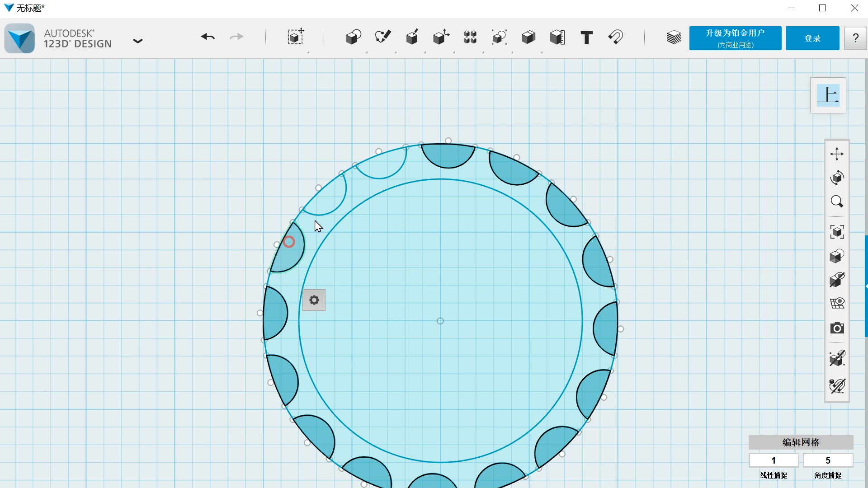Click the Zoom magnifier tool
The height and width of the screenshot is (488, 868).
837,202
